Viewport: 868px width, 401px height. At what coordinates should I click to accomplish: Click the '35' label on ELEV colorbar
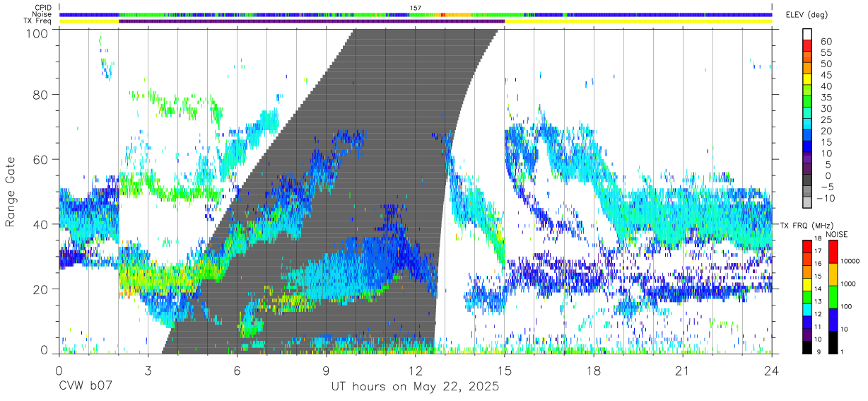click(x=826, y=97)
